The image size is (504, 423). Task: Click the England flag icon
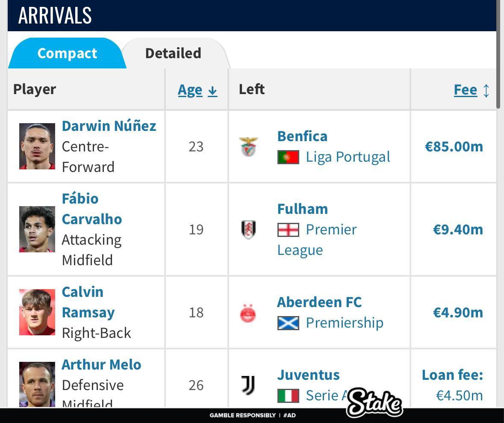(288, 230)
